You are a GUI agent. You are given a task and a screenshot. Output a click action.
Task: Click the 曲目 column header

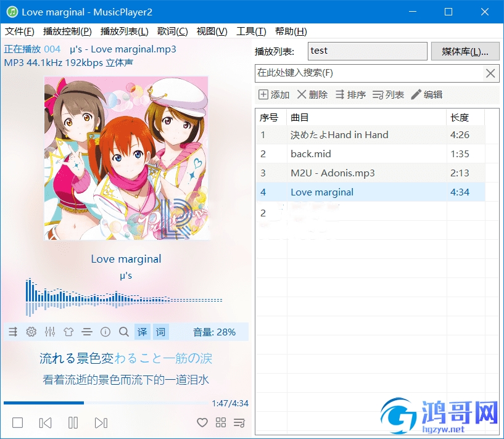(366, 117)
